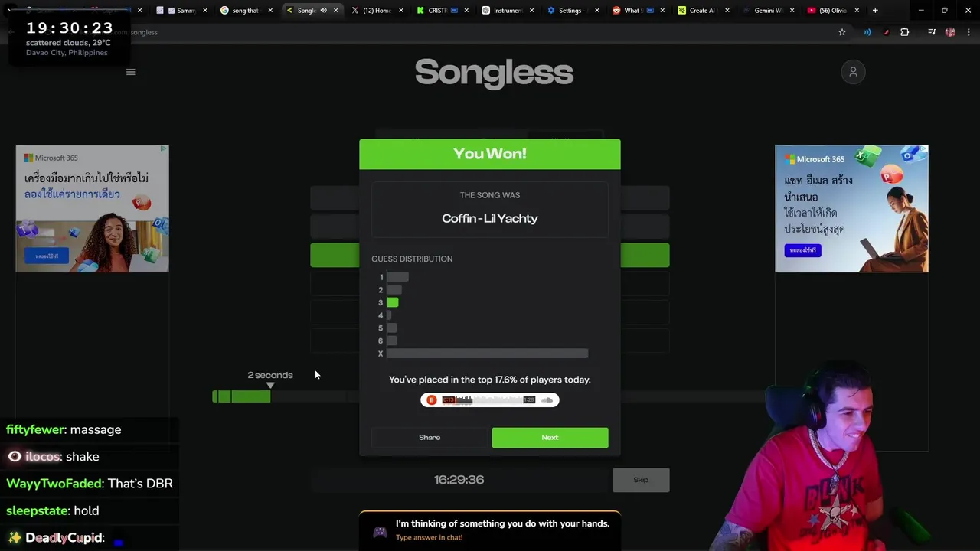The height and width of the screenshot is (551, 980).
Task: Click the green 2 seconds progress bar
Action: coord(241,396)
